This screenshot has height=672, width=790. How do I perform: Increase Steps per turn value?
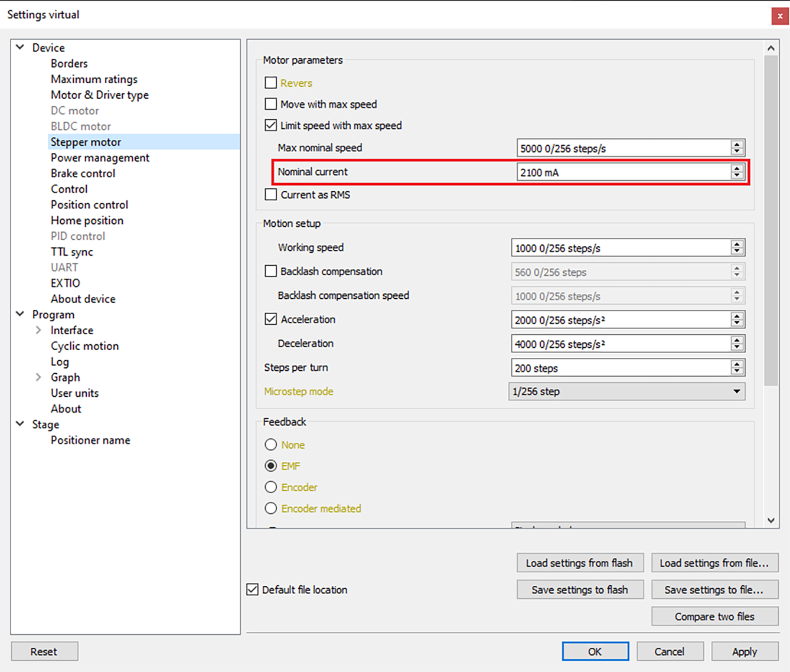pyautogui.click(x=736, y=364)
